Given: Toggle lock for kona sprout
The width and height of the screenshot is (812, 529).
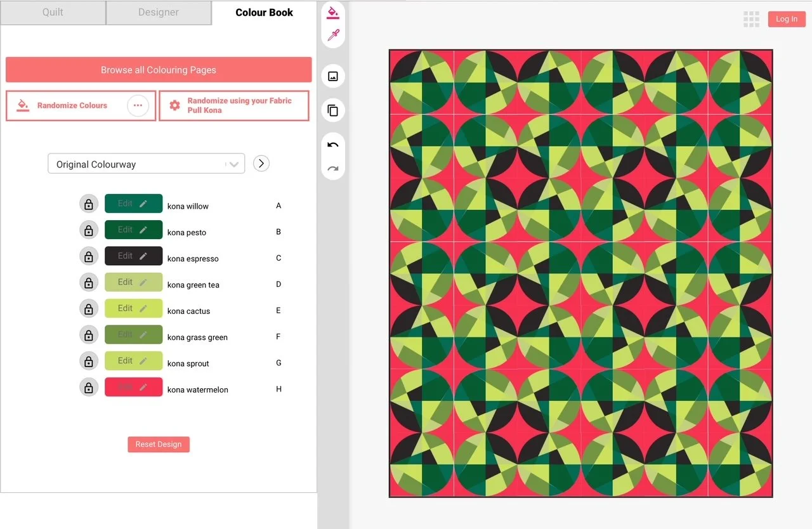Looking at the screenshot, I should tap(89, 361).
